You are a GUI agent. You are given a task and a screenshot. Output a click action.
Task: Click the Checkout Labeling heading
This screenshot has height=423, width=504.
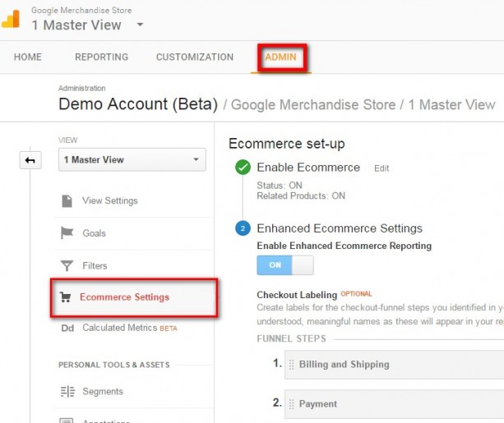(297, 295)
